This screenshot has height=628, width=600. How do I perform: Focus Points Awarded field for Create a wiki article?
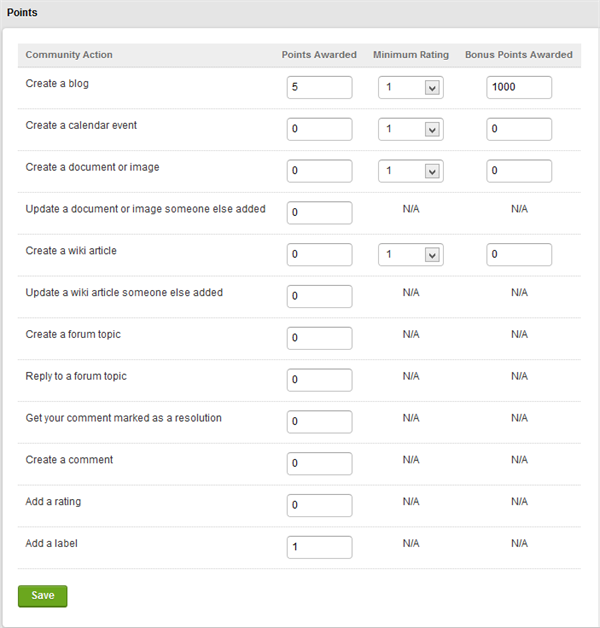[x=319, y=254]
